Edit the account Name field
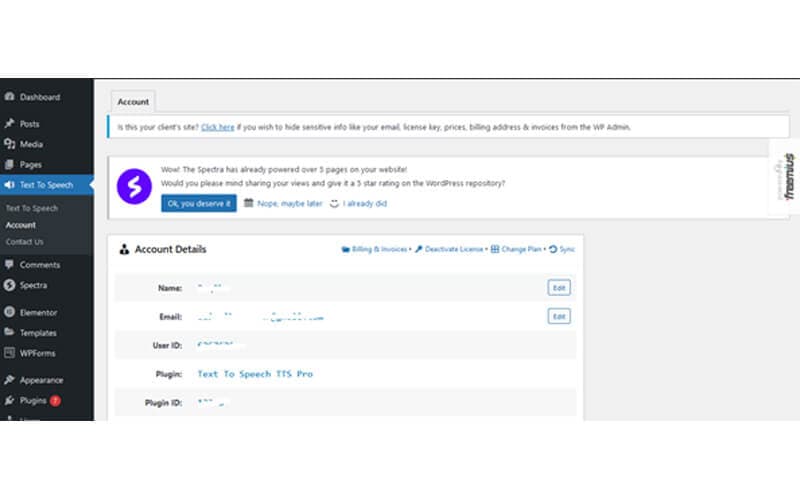 (x=559, y=288)
